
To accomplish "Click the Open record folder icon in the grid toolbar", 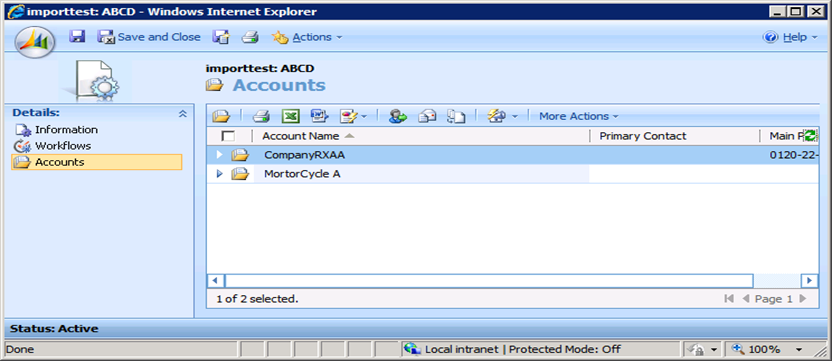I will click(x=221, y=116).
